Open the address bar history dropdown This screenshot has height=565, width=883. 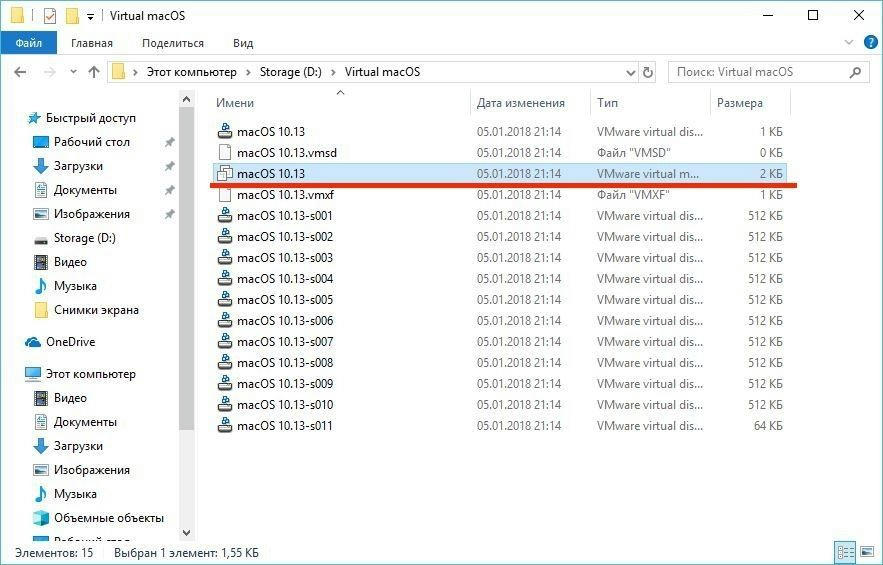(630, 72)
